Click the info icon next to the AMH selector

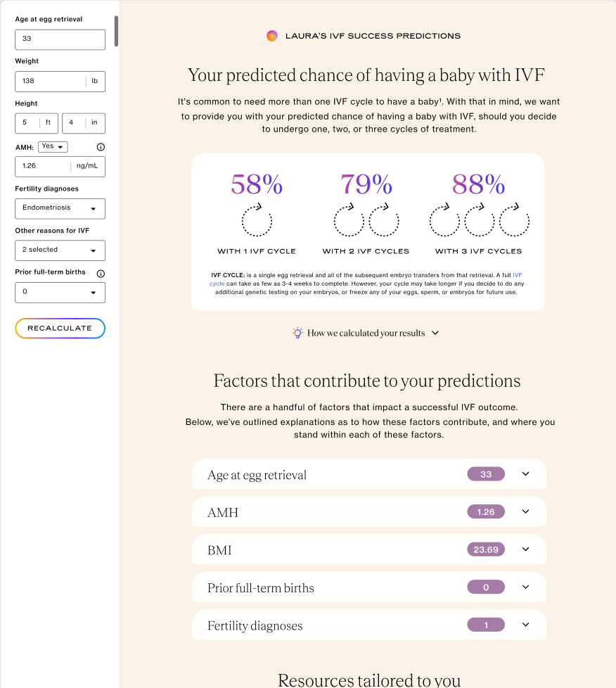click(100, 147)
